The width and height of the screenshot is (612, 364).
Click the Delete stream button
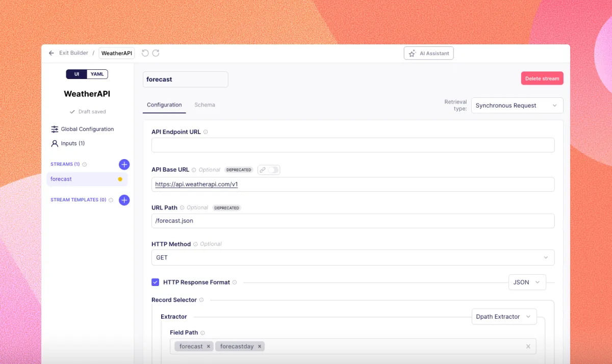tap(542, 79)
